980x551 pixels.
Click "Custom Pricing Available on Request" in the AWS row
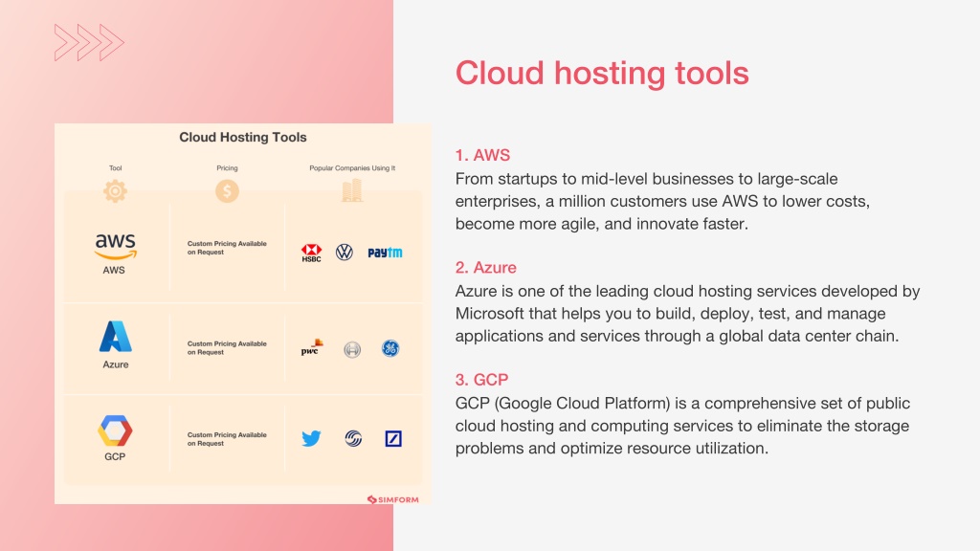coord(227,248)
